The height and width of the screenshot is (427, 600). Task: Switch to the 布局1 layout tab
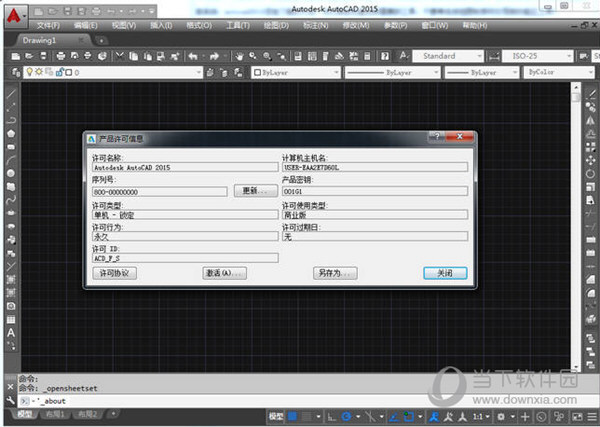(55, 414)
